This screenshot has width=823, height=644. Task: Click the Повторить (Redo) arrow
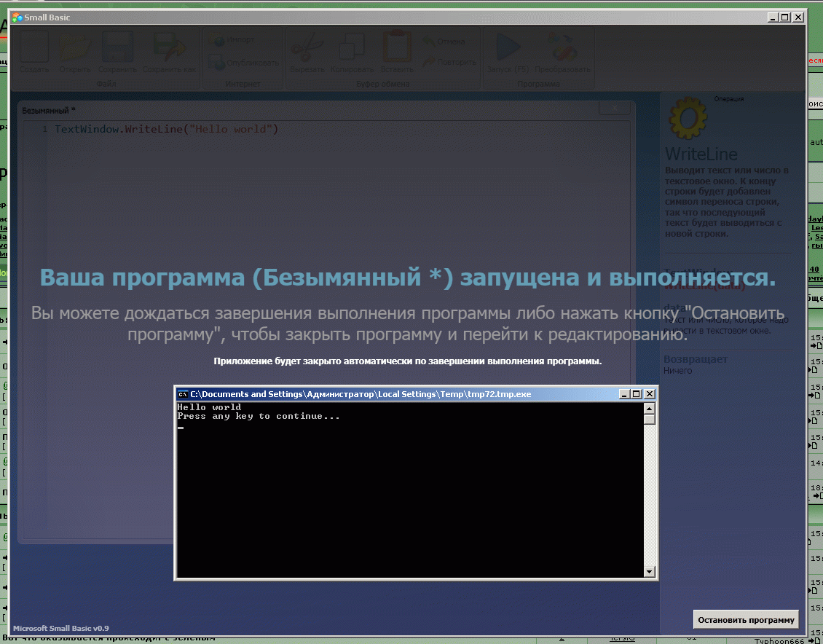point(430,61)
